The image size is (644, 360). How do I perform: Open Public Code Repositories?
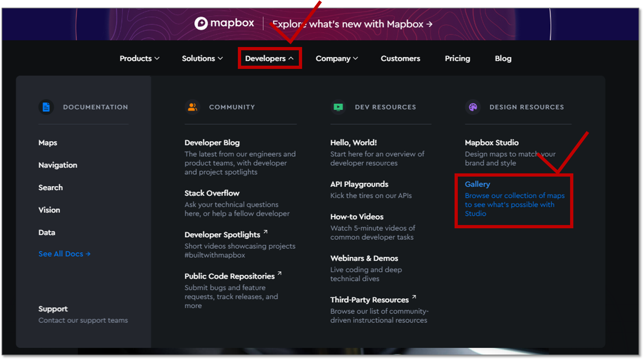[230, 276]
